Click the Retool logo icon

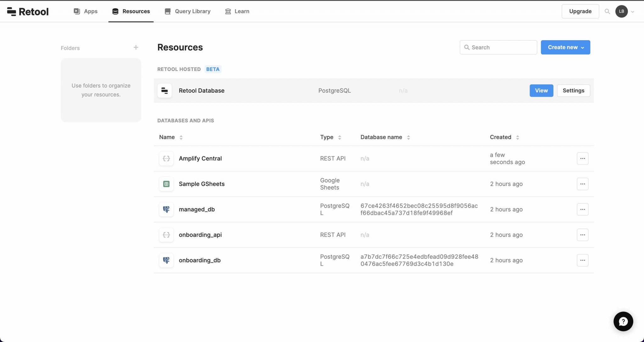coord(11,11)
